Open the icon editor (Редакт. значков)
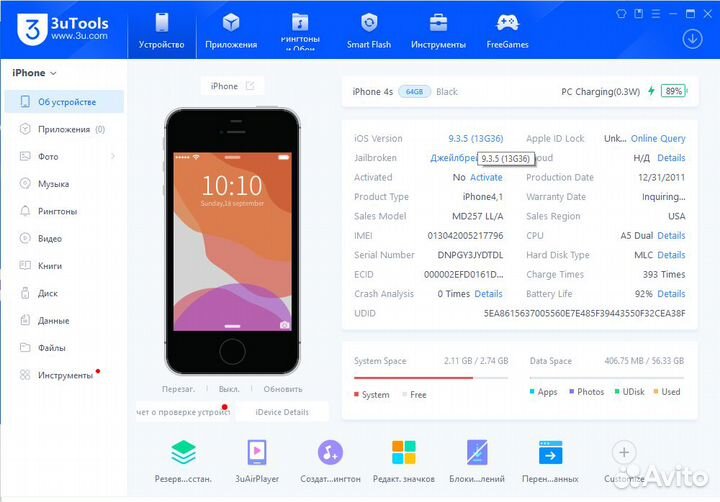The image size is (720, 502). point(404,461)
